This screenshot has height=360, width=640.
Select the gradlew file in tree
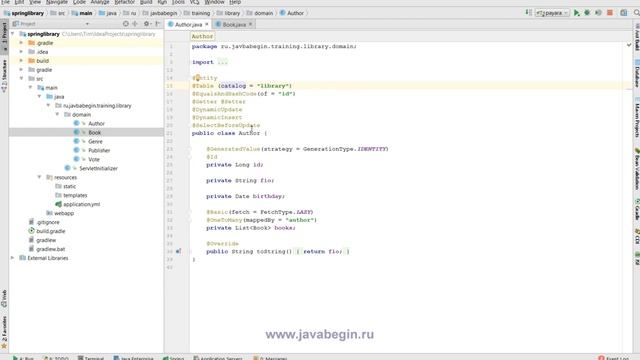point(46,240)
